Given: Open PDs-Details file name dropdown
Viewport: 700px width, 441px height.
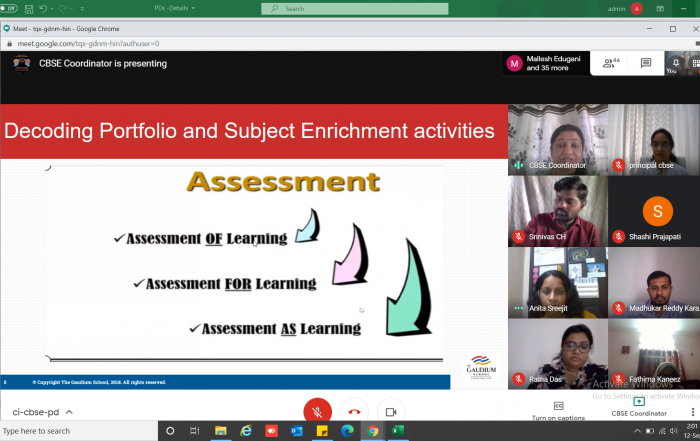Looking at the screenshot, I should pyautogui.click(x=175, y=8).
